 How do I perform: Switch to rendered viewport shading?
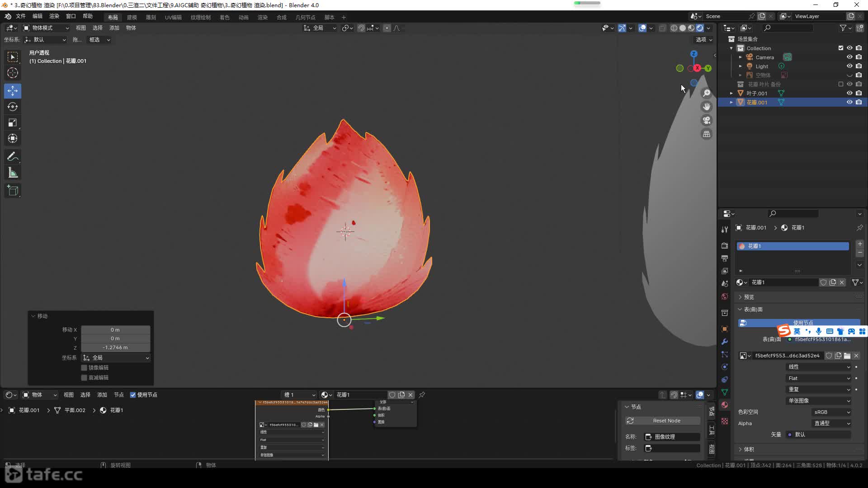pyautogui.click(x=700, y=28)
